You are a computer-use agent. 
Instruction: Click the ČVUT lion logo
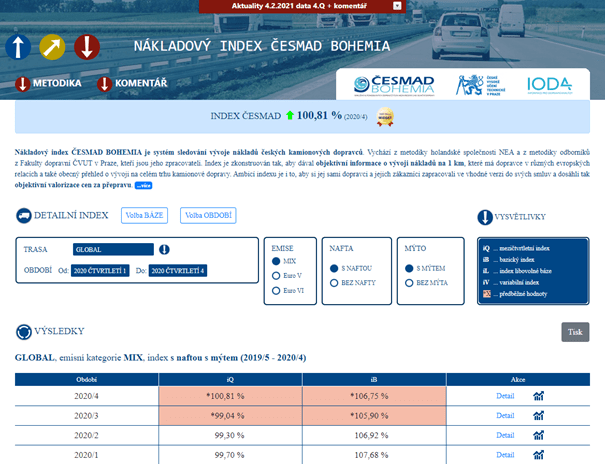click(x=480, y=85)
